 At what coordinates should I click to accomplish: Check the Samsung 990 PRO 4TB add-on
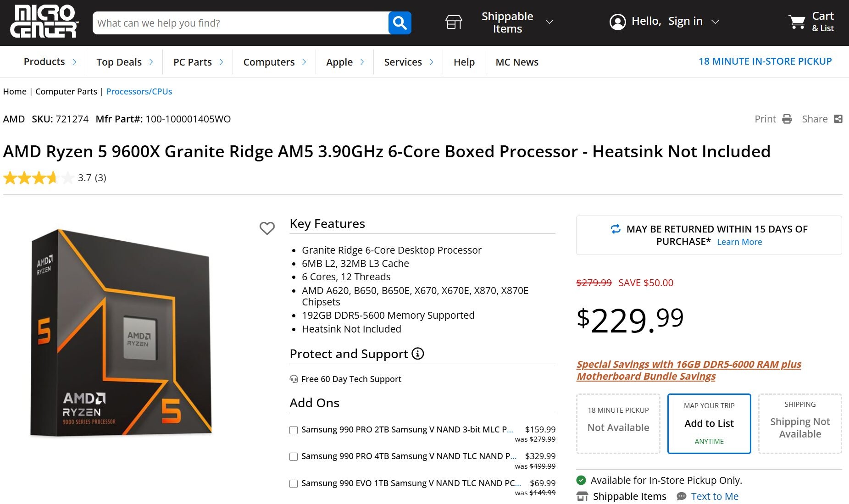click(294, 457)
